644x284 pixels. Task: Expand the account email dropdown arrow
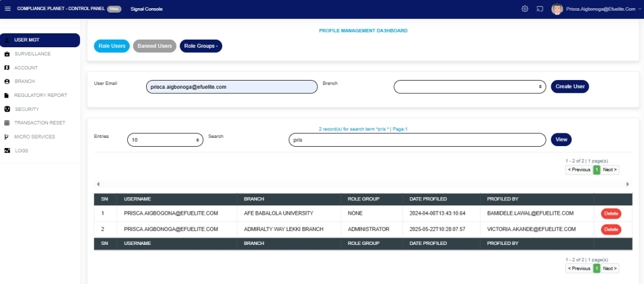point(639,9)
